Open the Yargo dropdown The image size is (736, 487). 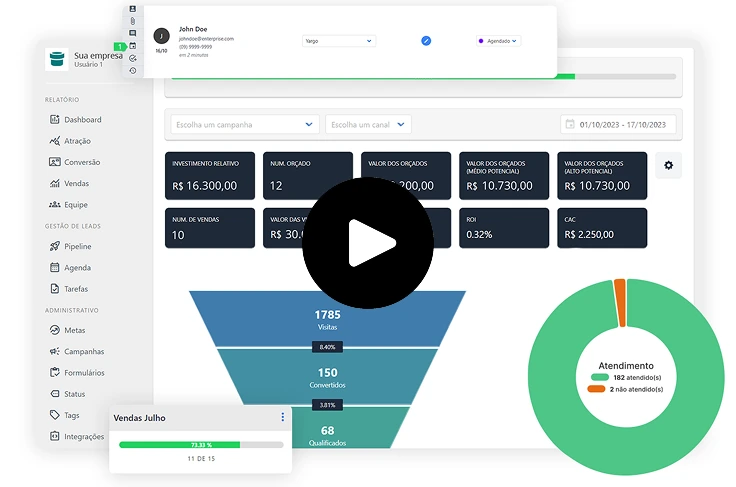point(338,41)
